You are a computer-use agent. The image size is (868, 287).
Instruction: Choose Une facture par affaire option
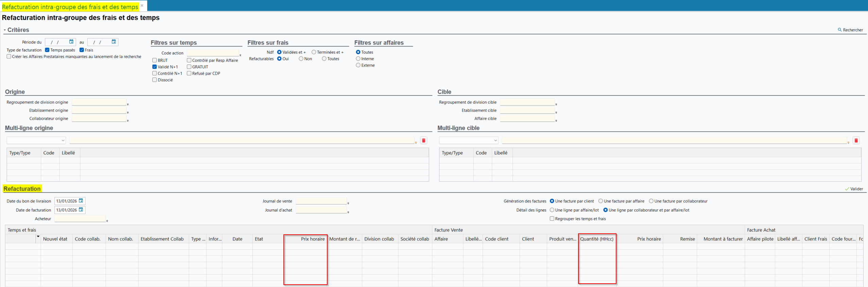(601, 201)
